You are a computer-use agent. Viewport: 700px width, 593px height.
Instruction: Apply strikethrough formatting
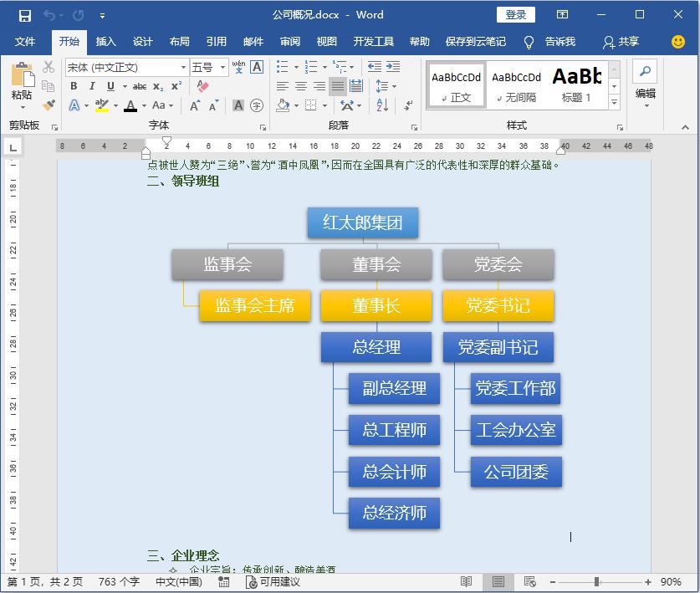(x=140, y=85)
